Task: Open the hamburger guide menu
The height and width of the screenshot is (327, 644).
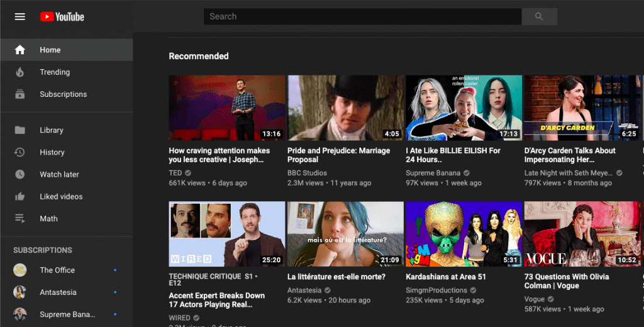Action: coord(20,17)
